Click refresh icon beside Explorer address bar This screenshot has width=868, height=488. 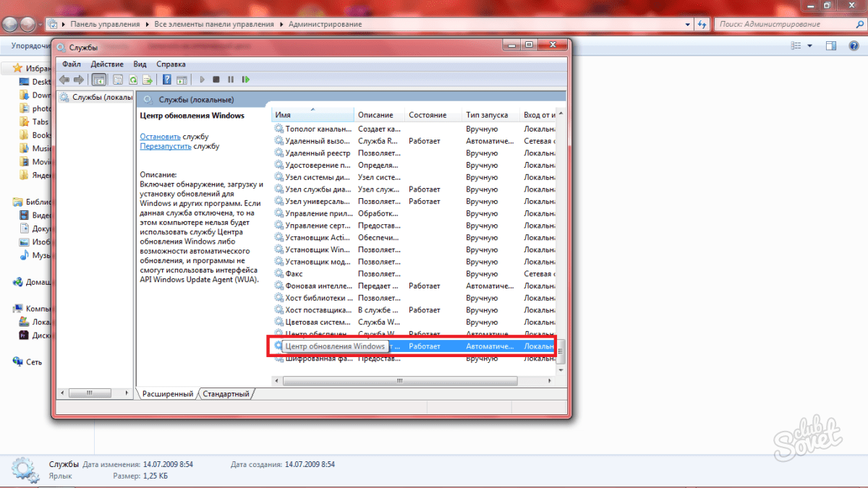pyautogui.click(x=702, y=24)
